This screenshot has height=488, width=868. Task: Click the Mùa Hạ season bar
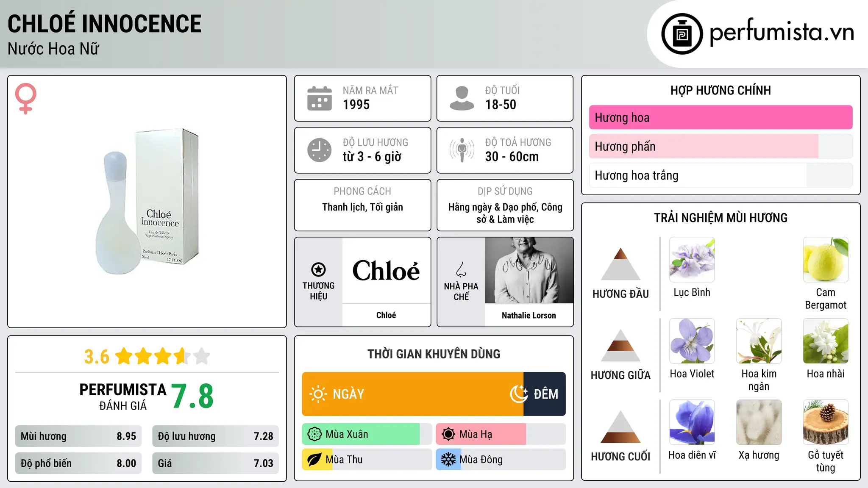[x=501, y=434]
